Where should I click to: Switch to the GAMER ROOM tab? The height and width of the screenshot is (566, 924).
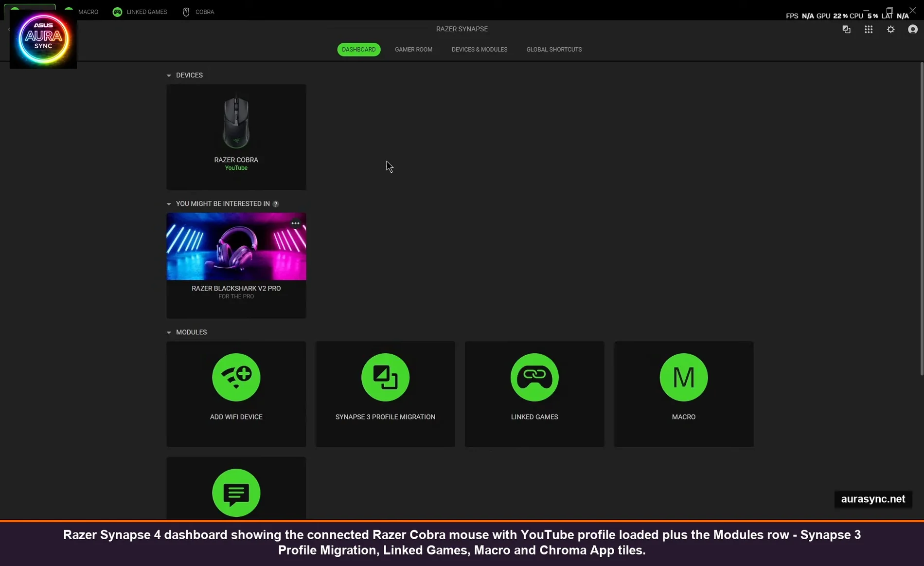coord(413,49)
